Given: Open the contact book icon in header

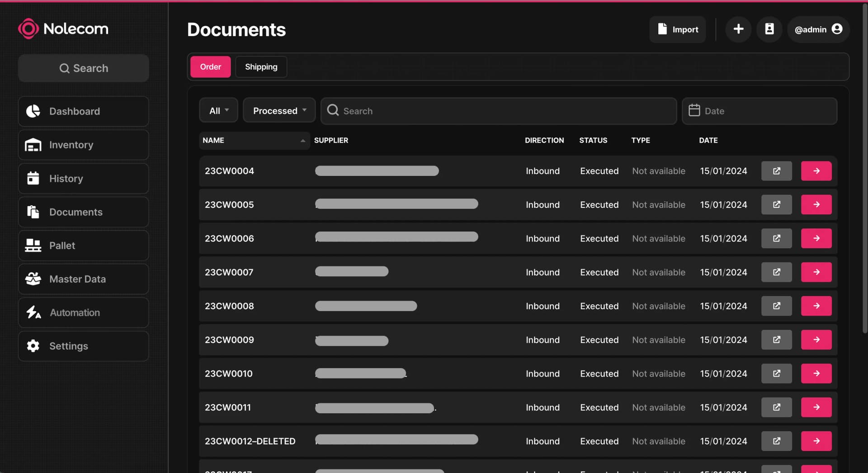Looking at the screenshot, I should [769, 29].
